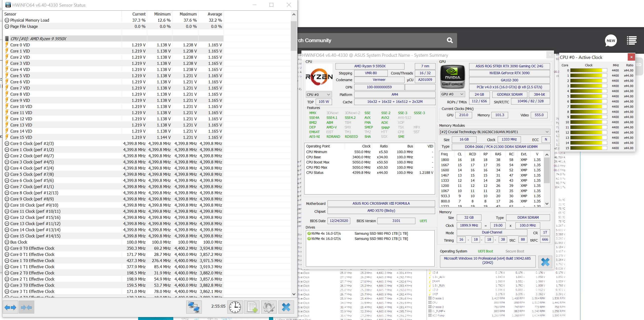
Task: Click the clock reset timer icon
Action: [235, 307]
